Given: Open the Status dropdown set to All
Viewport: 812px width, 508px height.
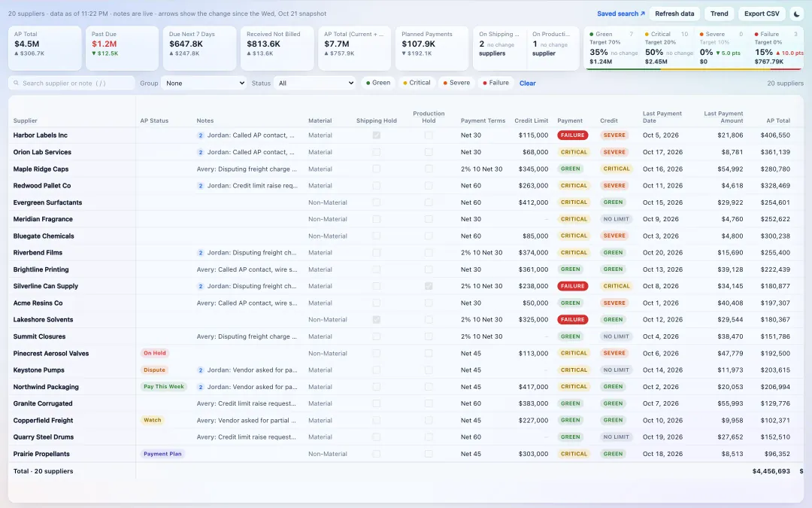Looking at the screenshot, I should pyautogui.click(x=315, y=83).
